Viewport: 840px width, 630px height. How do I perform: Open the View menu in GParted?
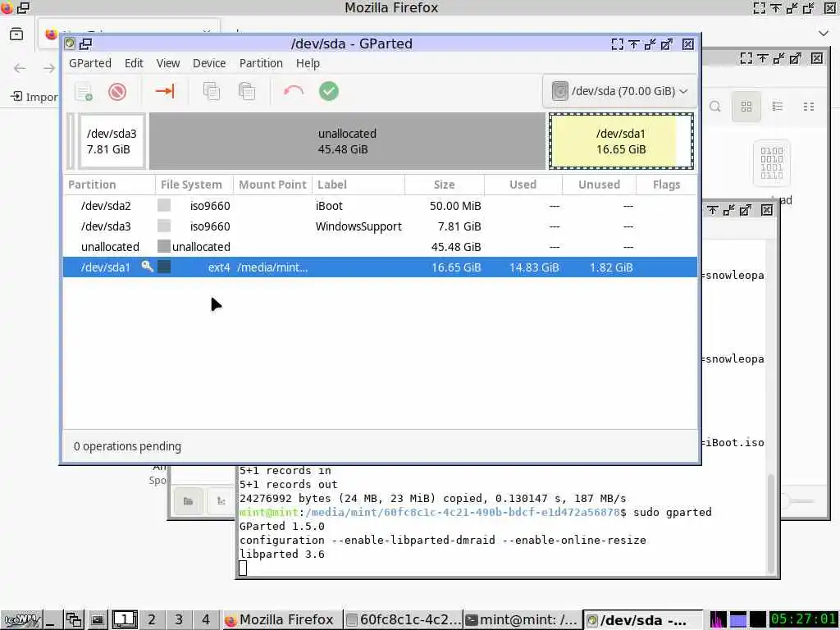pos(167,63)
